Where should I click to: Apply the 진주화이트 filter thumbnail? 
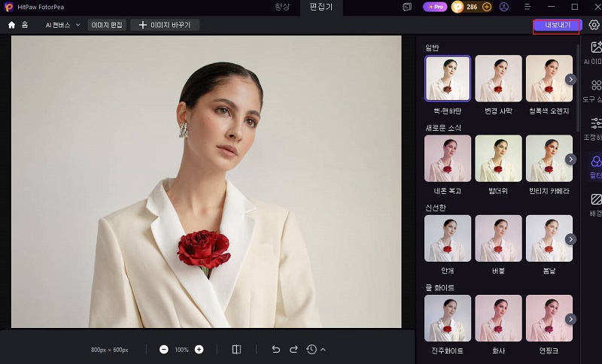(x=448, y=318)
